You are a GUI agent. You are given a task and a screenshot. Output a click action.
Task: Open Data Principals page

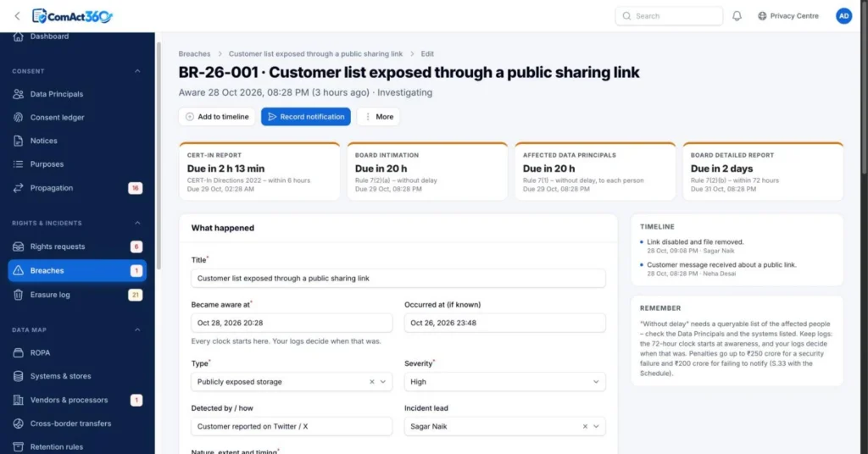57,94
